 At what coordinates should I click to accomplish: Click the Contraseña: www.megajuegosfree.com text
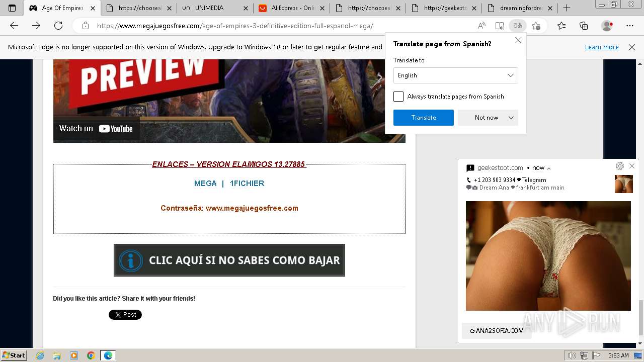click(x=229, y=208)
